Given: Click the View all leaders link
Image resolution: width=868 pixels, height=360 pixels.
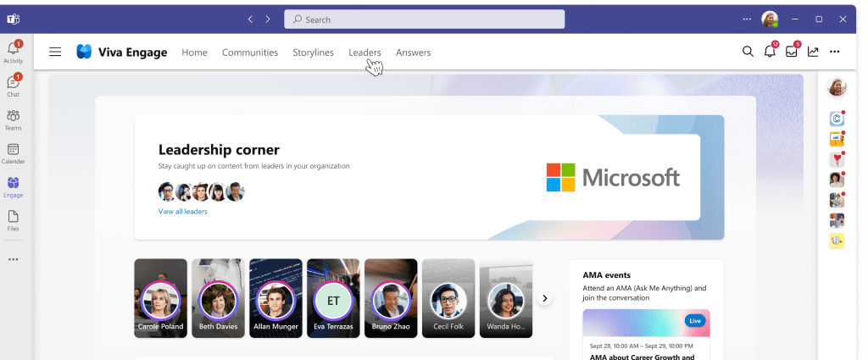Looking at the screenshot, I should point(183,211).
